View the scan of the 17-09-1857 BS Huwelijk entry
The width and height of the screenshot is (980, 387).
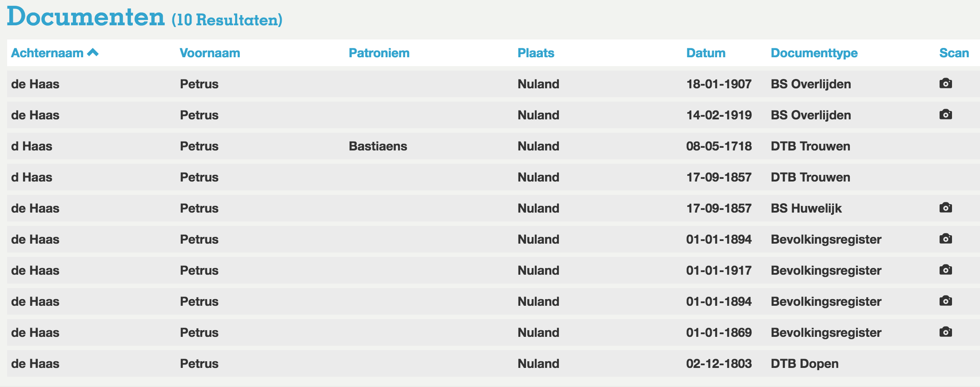click(946, 207)
